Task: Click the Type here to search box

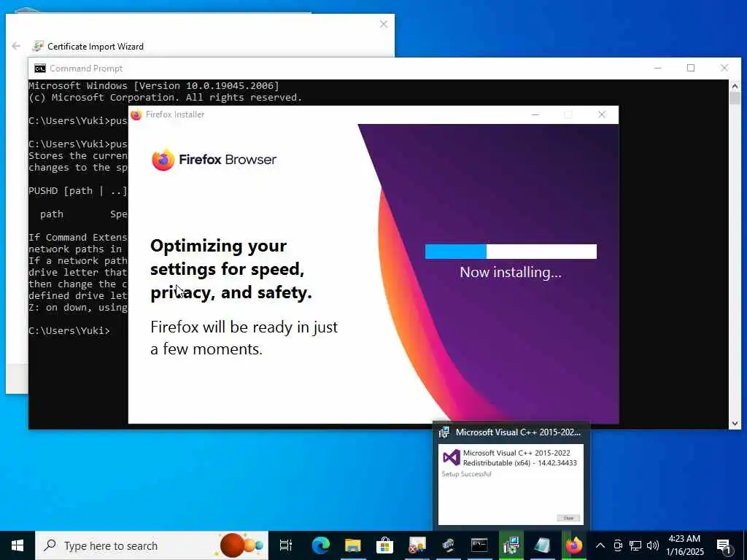Action: click(x=152, y=545)
